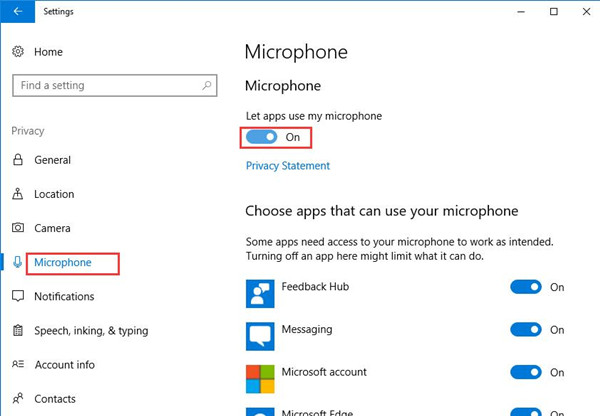This screenshot has height=416, width=600.
Task: Close the Settings window
Action: pyautogui.click(x=586, y=11)
